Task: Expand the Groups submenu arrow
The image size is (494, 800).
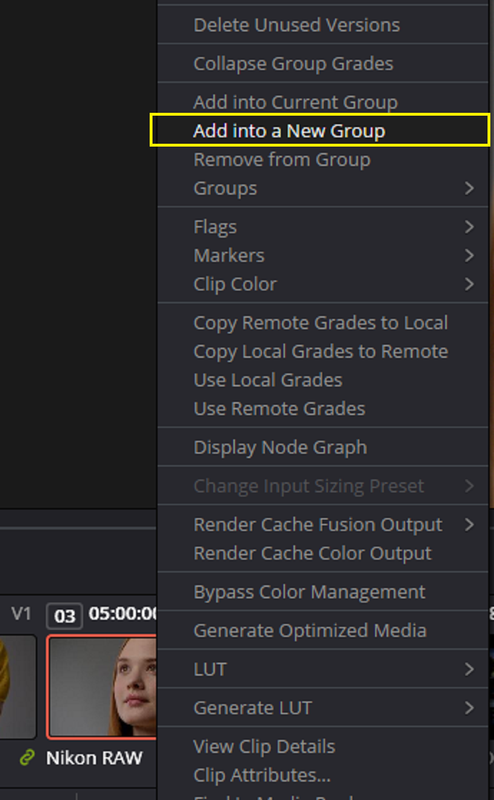Action: click(x=469, y=188)
